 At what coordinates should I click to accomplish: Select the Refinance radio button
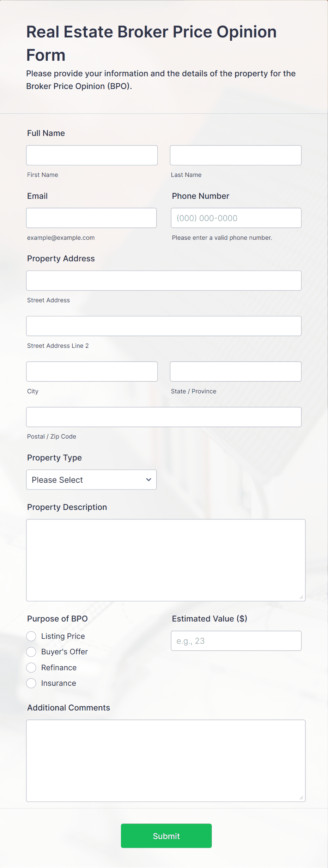(x=31, y=668)
